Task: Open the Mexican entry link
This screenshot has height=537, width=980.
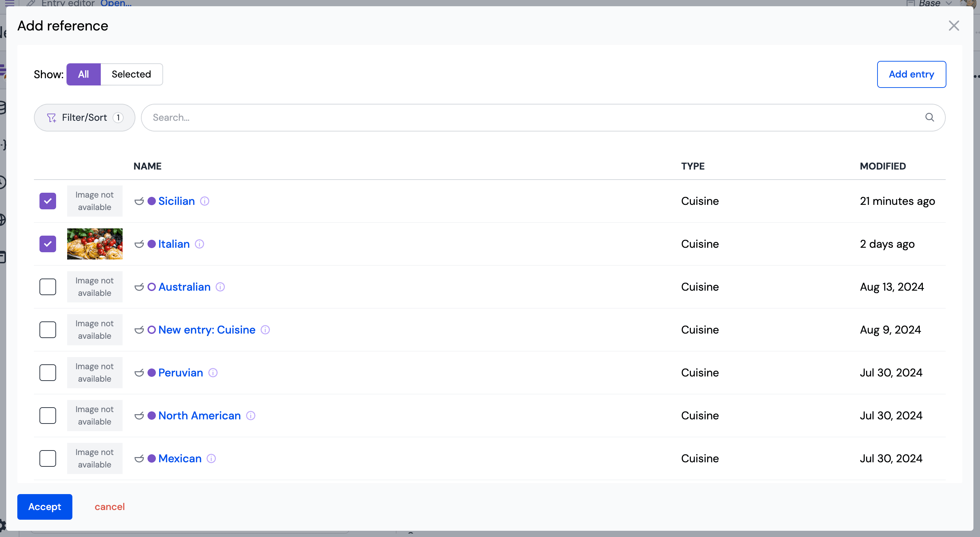Action: (180, 459)
